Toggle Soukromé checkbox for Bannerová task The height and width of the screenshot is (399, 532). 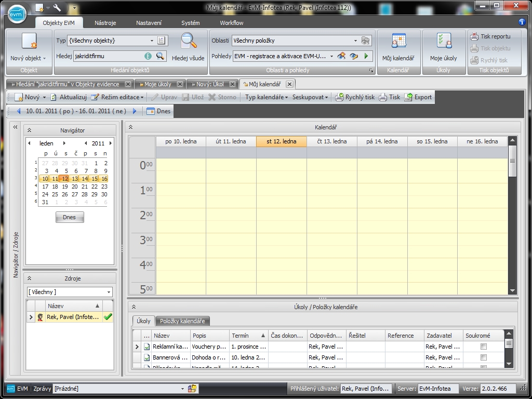point(484,357)
